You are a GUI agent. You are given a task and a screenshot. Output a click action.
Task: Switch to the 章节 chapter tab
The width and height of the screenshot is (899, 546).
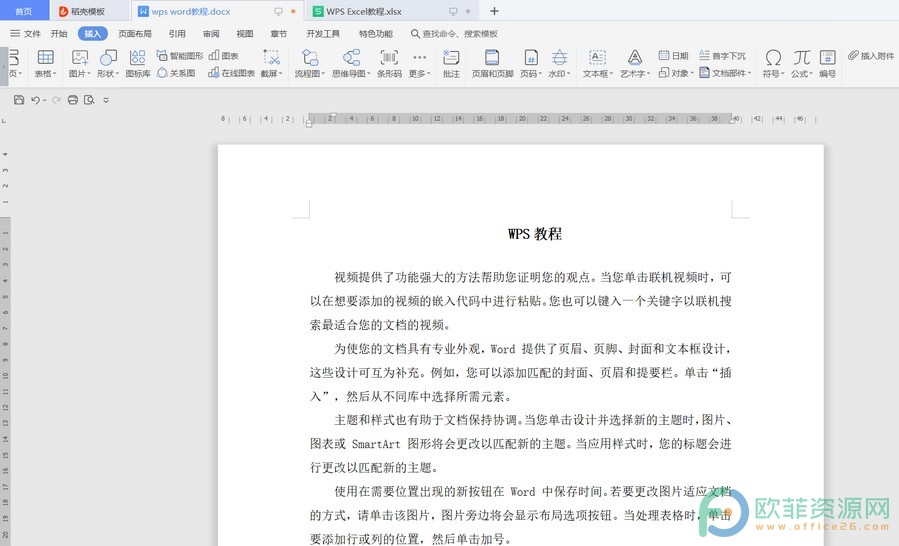(279, 34)
